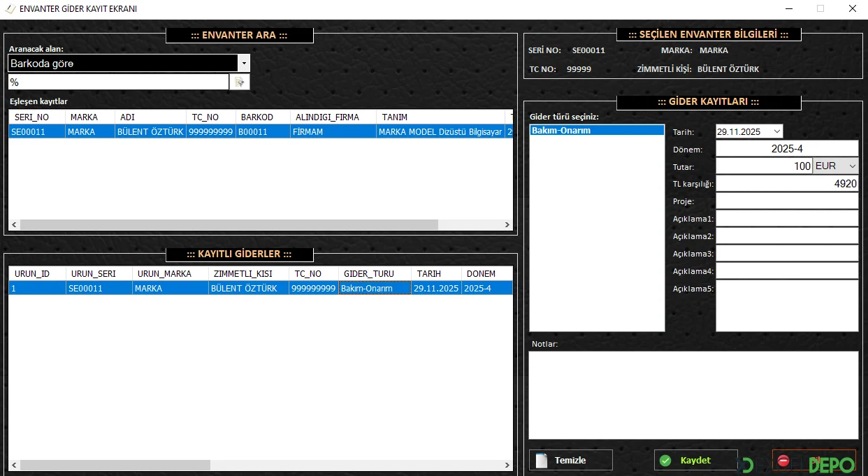Click the Dönem input field
868x476 pixels.
pos(786,149)
